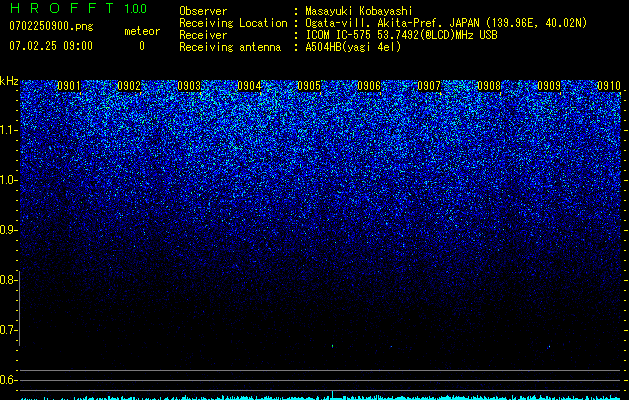The height and width of the screenshot is (400, 629).
Task: Click the meteor count value 0
Action: point(142,46)
